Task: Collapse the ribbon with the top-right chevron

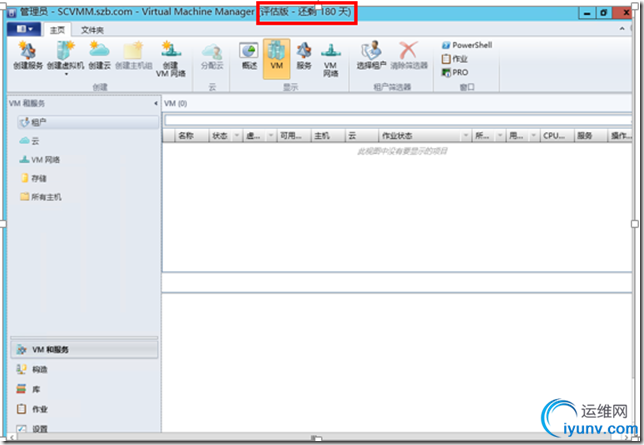Action: [x=622, y=28]
